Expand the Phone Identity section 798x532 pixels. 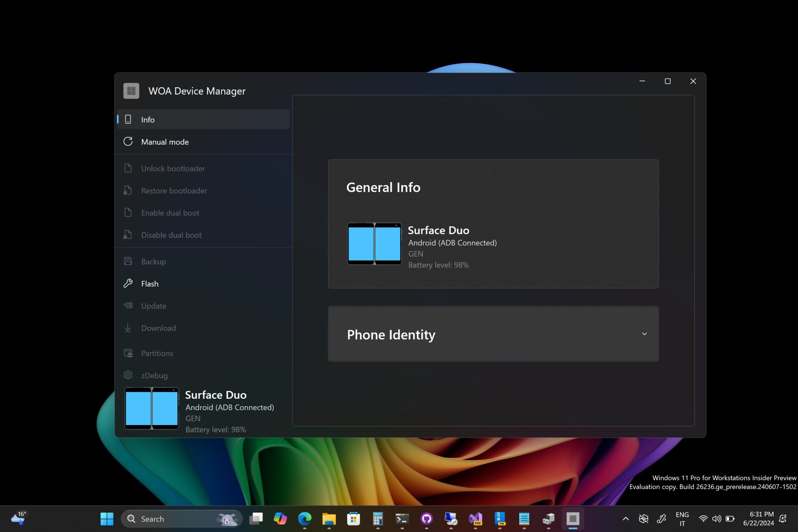click(645, 334)
